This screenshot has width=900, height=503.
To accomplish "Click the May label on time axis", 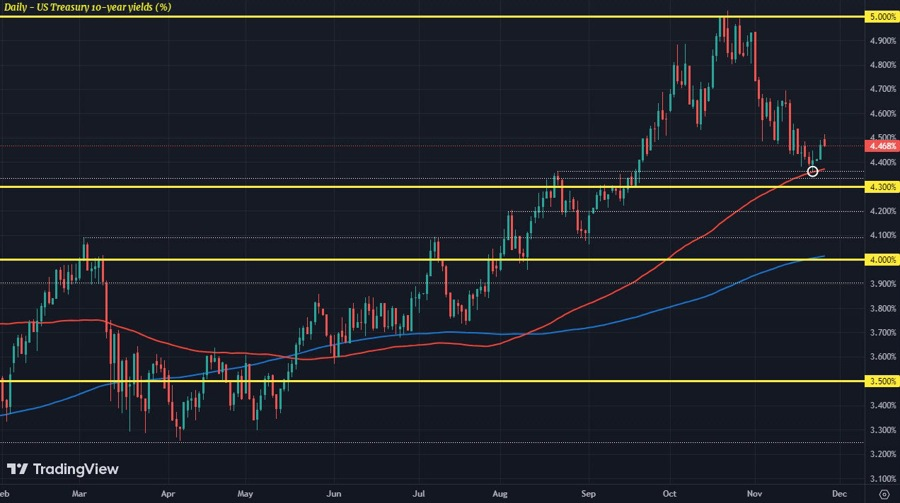I will (x=245, y=493).
